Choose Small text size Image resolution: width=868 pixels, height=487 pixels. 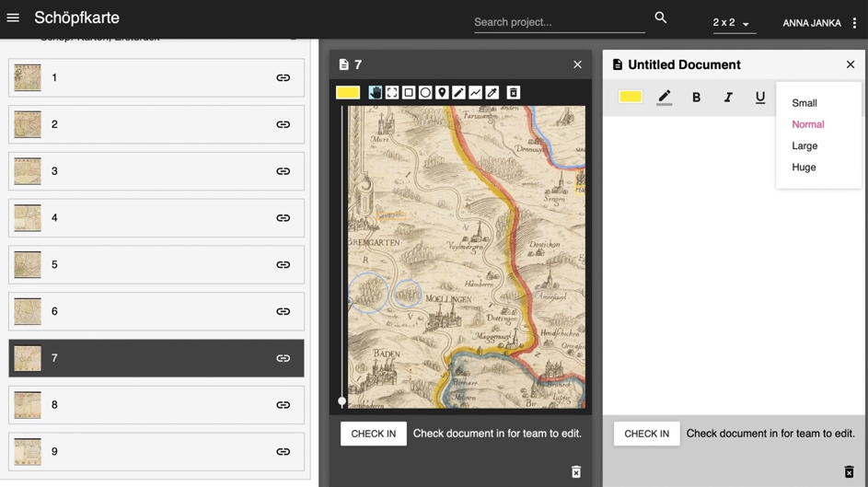(x=804, y=103)
